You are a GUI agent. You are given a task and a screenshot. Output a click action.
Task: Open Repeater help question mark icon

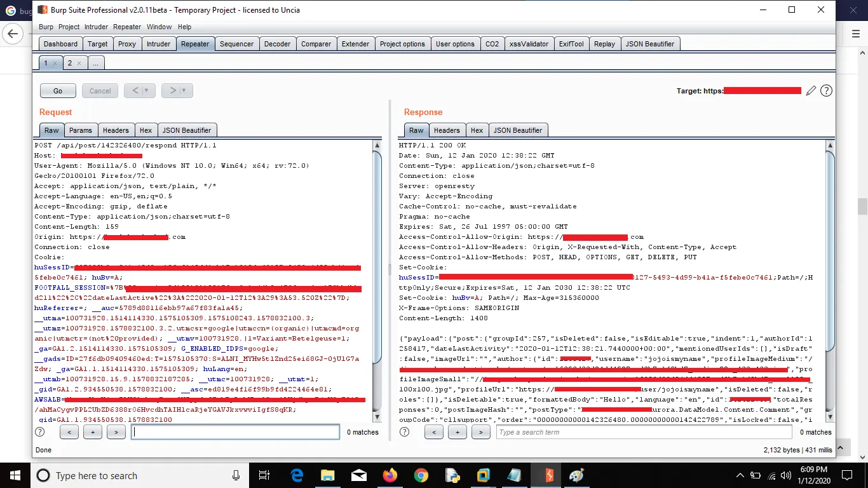tap(826, 91)
